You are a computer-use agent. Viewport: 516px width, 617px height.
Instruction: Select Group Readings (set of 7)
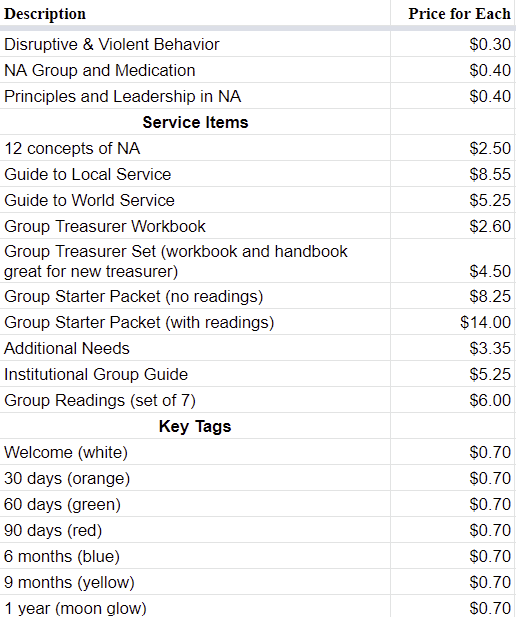tap(100, 400)
